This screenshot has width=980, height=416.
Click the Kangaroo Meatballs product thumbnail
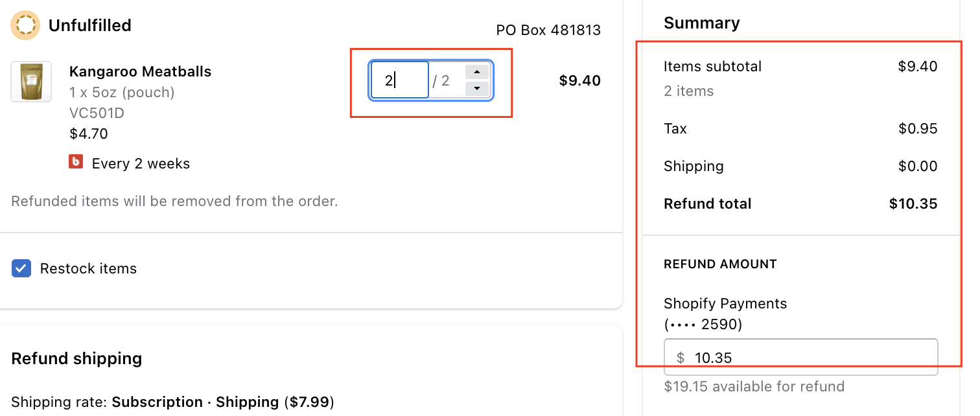[31, 82]
